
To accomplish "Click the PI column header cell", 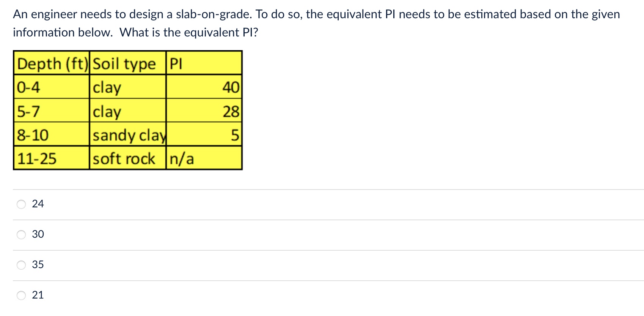I will click(x=176, y=64).
